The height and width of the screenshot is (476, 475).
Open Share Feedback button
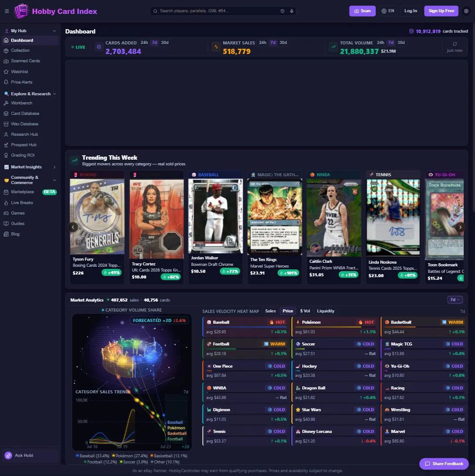click(x=444, y=464)
